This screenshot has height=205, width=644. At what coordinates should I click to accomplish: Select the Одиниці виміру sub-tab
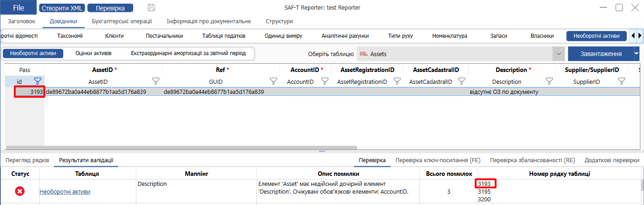click(283, 36)
